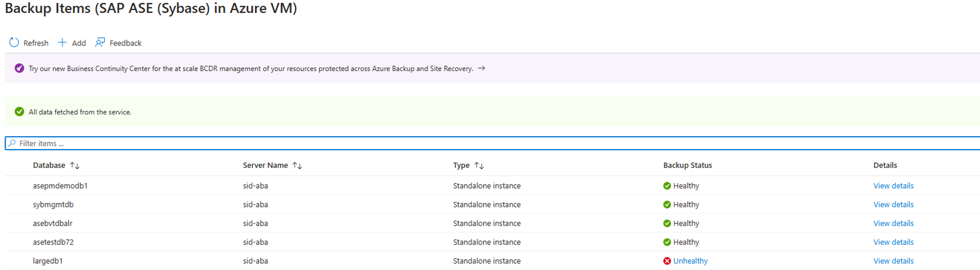980x270 pixels.
Task: Click the Business Continuity Center banner text
Action: (x=251, y=68)
